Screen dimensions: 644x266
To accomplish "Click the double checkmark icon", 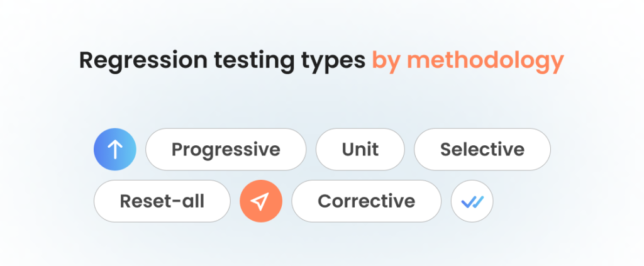I will pyautogui.click(x=472, y=201).
